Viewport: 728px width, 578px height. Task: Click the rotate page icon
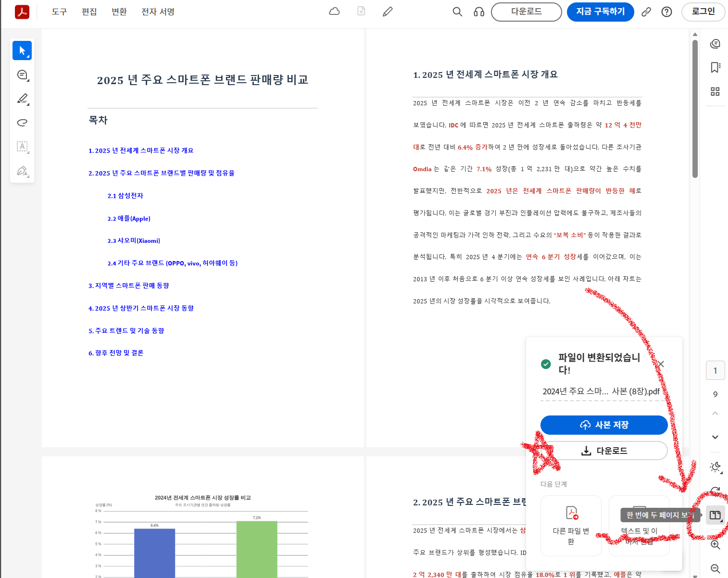[715, 490]
